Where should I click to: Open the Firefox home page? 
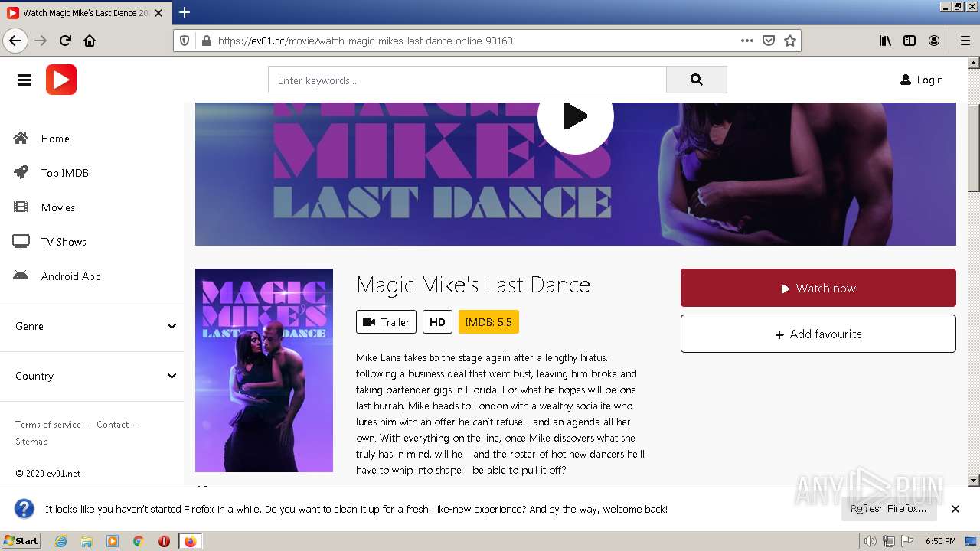tap(90, 41)
